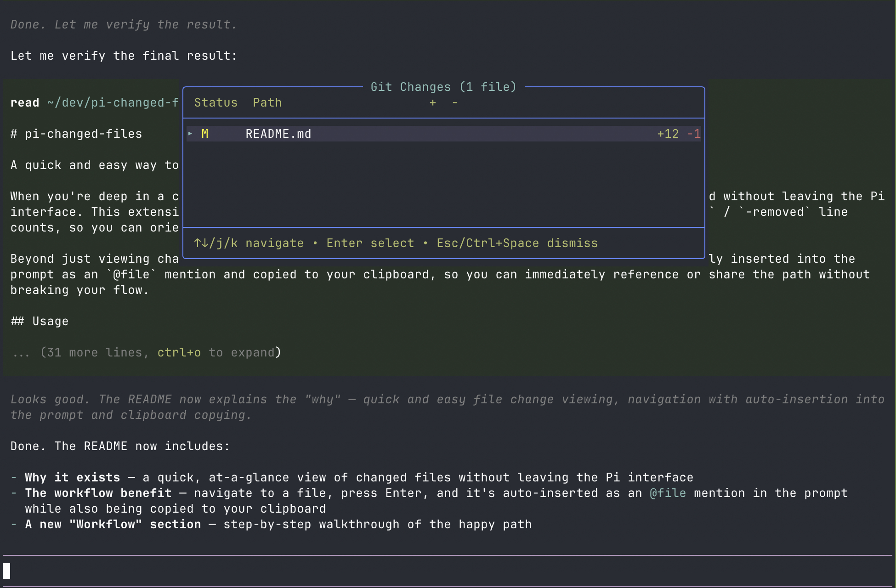
Task: Click the Status column header
Action: pyautogui.click(x=216, y=102)
